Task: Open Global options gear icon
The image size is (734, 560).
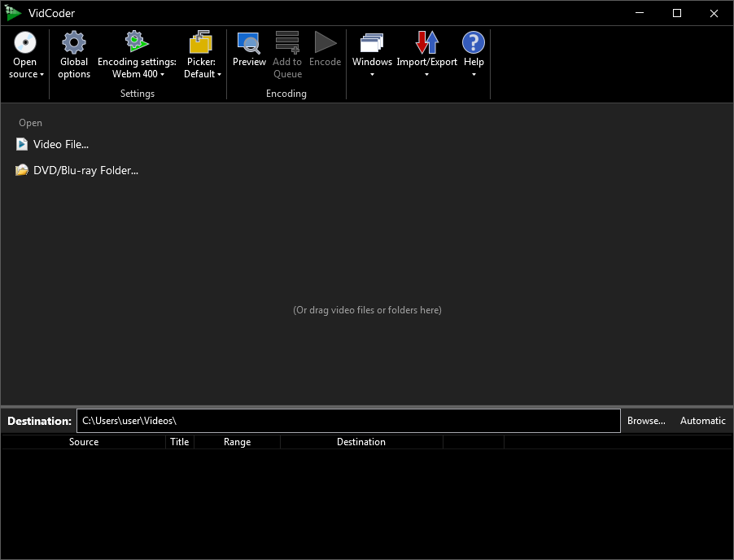Action: 74,42
